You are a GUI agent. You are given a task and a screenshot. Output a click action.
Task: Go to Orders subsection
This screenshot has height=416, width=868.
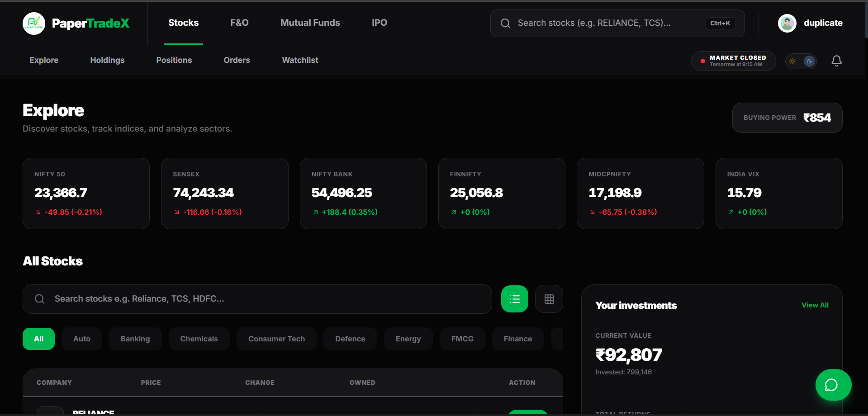[237, 60]
